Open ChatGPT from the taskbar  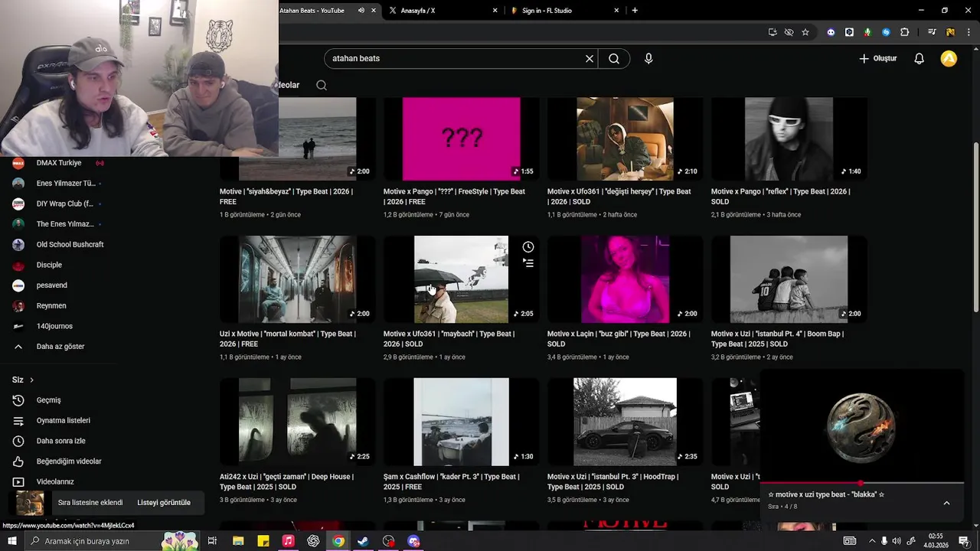point(313,541)
